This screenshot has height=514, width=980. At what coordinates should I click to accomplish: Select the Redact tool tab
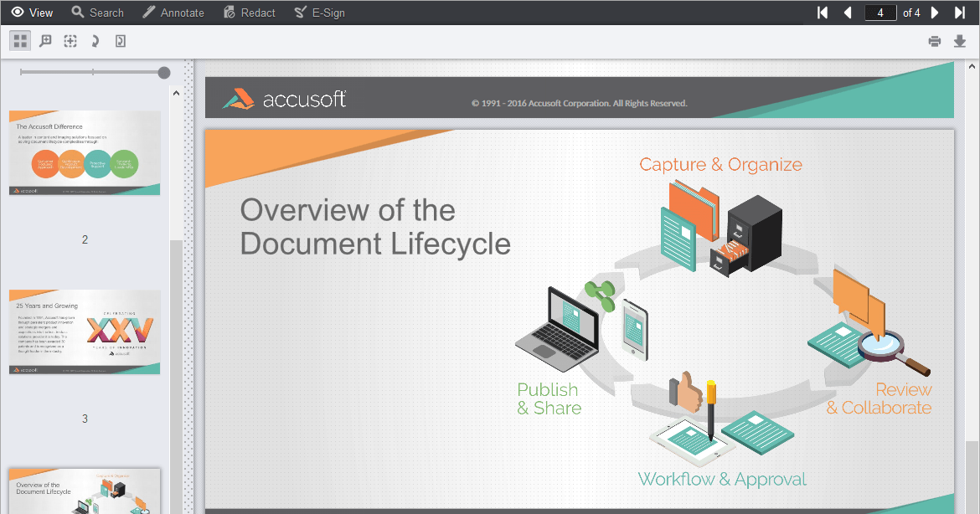(x=249, y=12)
